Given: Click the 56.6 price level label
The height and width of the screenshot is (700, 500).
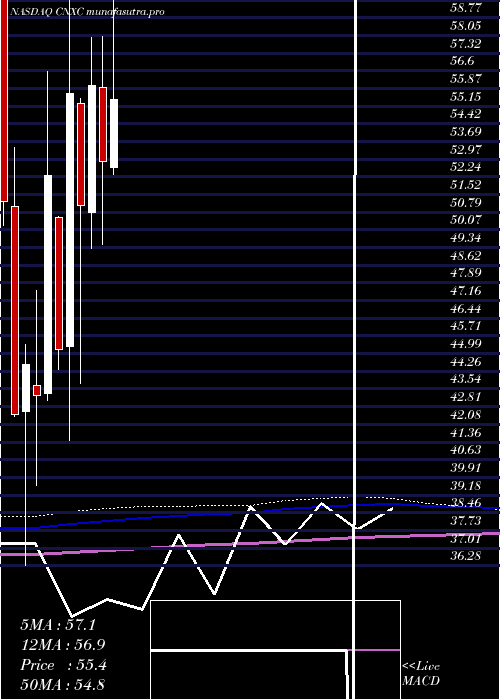Looking at the screenshot, I should 462,61.
